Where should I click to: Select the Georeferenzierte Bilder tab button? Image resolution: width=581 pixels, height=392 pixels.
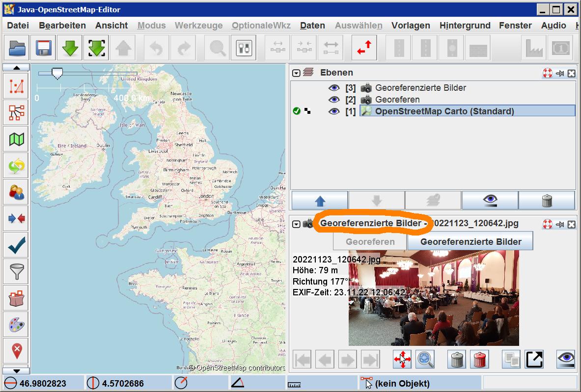click(x=470, y=242)
